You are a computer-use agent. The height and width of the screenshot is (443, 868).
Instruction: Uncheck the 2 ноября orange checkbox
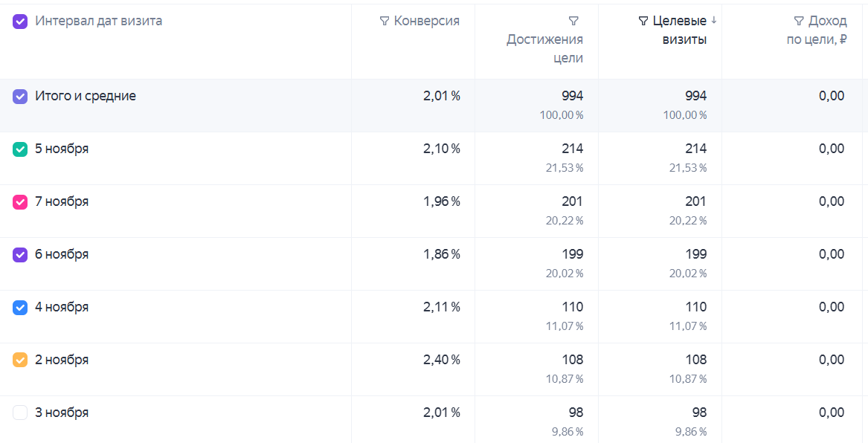point(20,360)
